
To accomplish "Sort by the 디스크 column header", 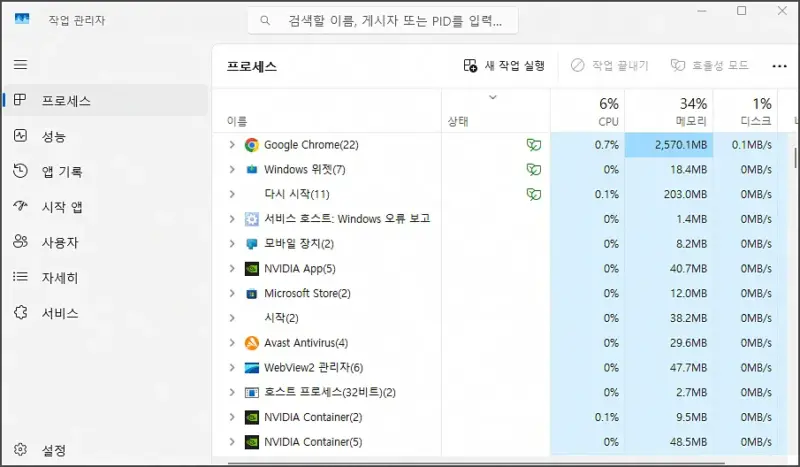I will [x=745, y=111].
